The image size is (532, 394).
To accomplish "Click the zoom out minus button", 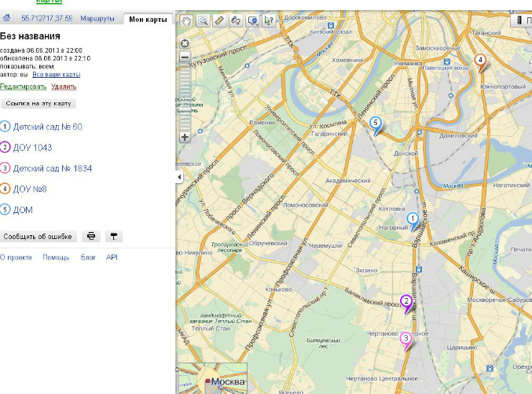I will tap(185, 57).
